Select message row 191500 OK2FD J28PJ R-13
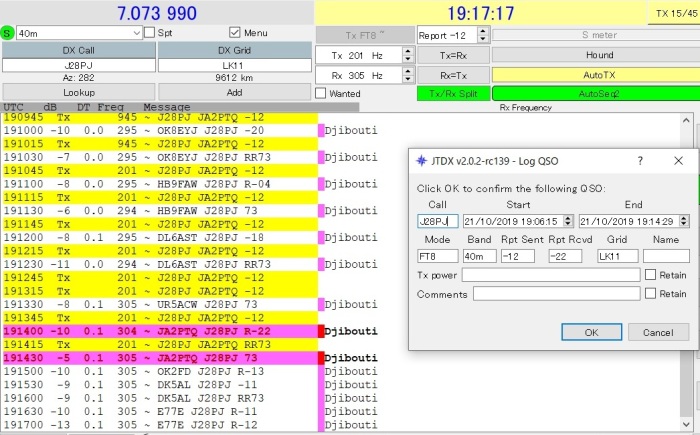The image size is (700, 435). coord(159,371)
